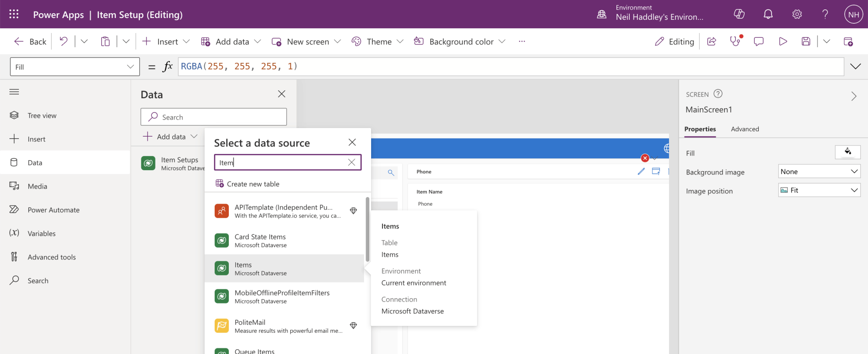Select the Items Dataverse table

[285, 268]
